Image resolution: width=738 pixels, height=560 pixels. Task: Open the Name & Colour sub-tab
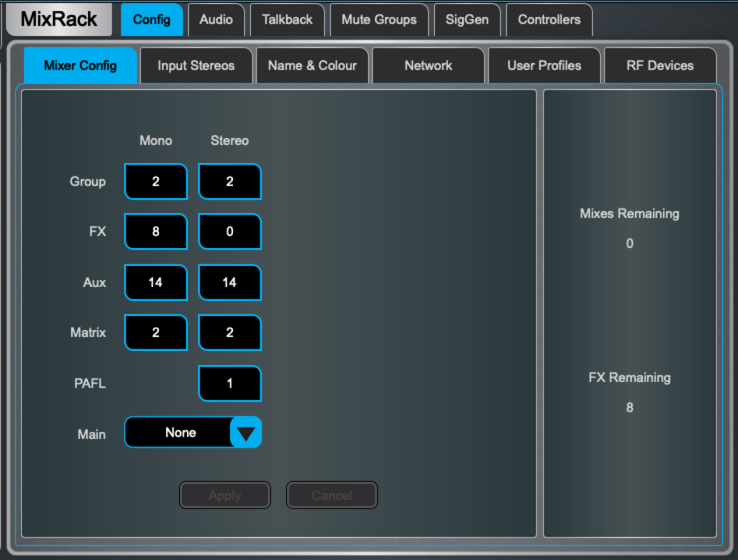312,65
